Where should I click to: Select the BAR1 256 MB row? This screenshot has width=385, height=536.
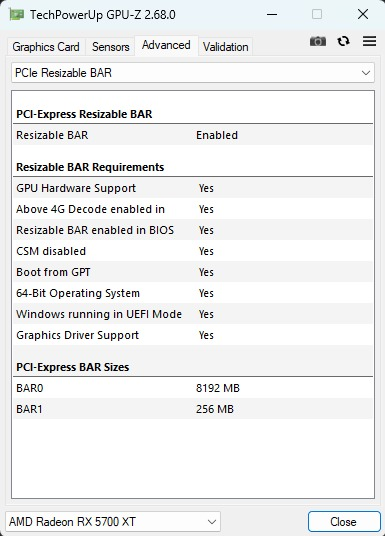pyautogui.click(x=193, y=409)
